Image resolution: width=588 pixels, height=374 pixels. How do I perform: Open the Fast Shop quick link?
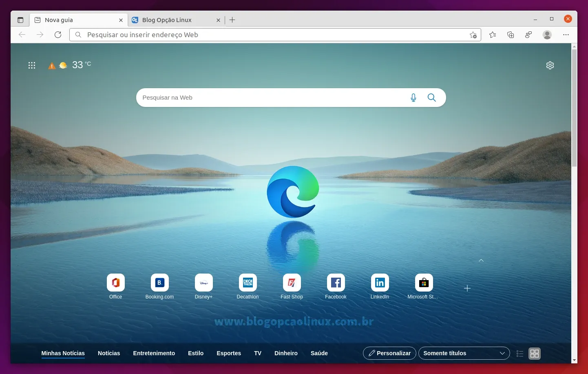(292, 287)
